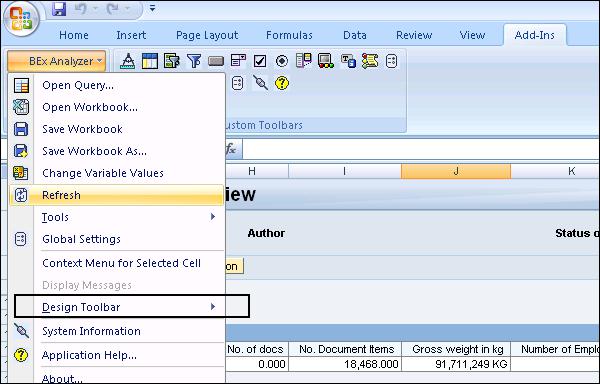Click Insert List of Conditions icon

coord(304,61)
